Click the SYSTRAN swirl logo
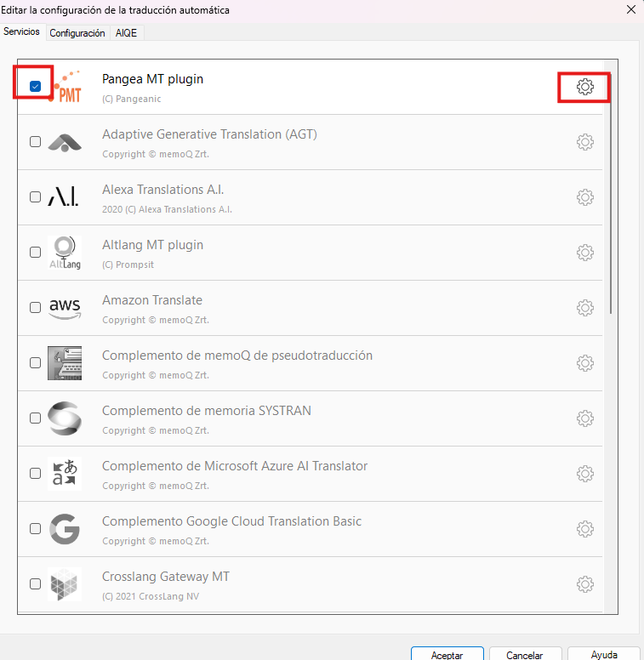 pos(65,418)
